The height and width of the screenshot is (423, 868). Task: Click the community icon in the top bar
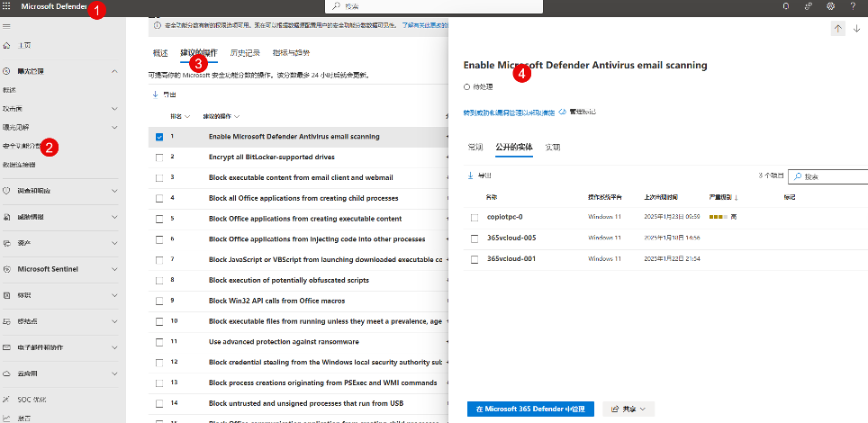(x=809, y=6)
